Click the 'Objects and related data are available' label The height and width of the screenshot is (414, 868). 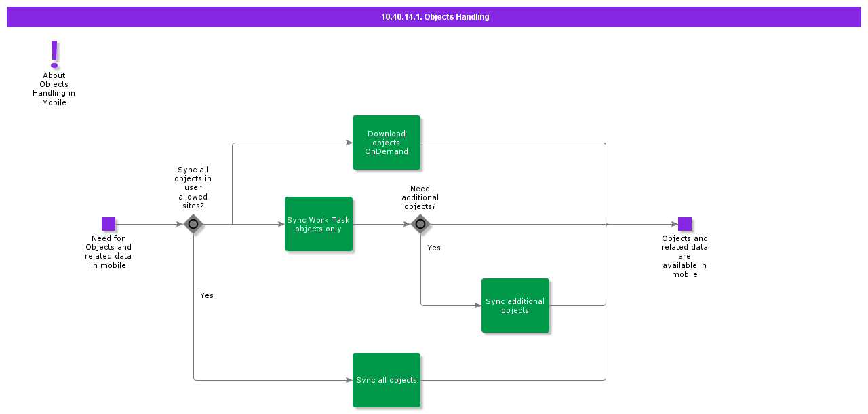(685, 256)
